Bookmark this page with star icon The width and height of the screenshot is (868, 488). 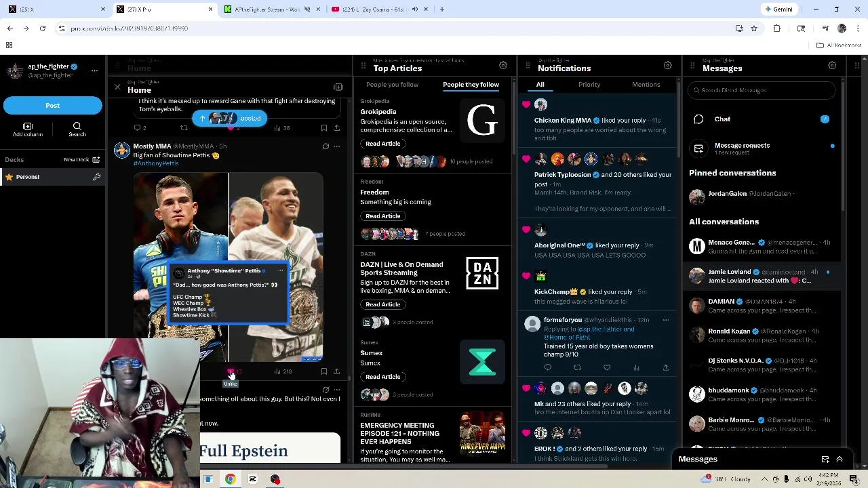click(753, 28)
